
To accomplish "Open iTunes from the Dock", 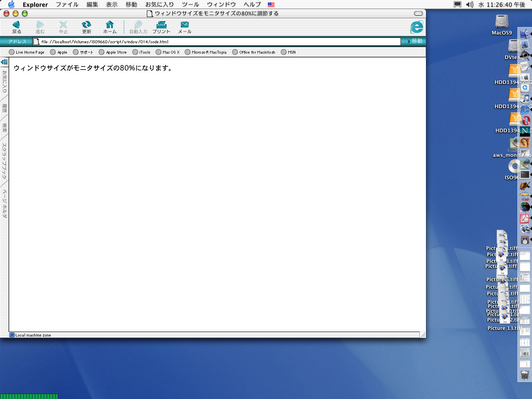I will (525, 99).
